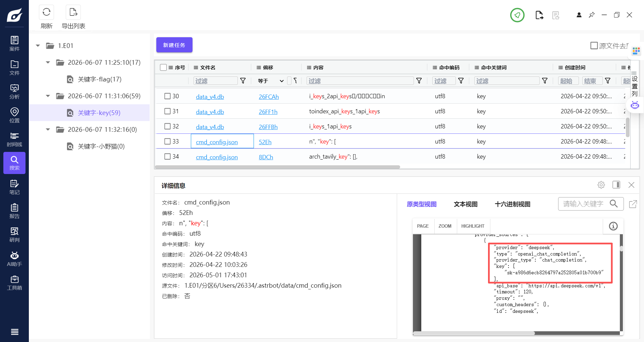This screenshot has height=342, width=644.
Task: Open preview in external window icon
Action: coord(633,204)
